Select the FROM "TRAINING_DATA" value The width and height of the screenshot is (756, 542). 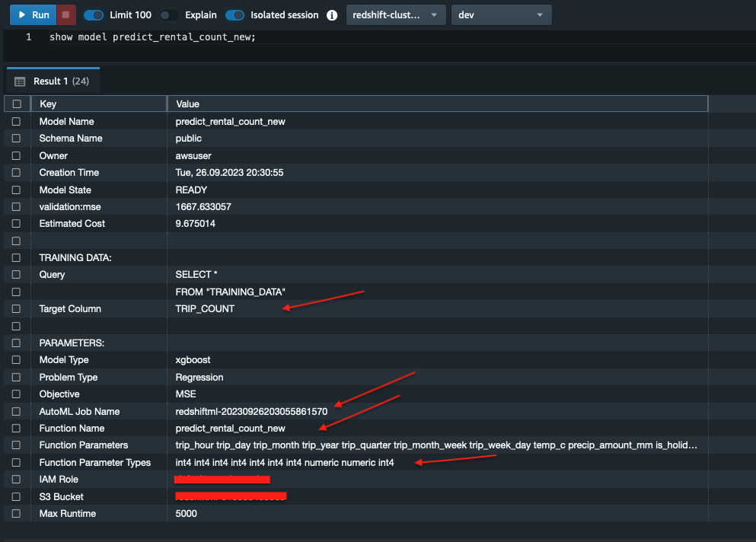coord(230,292)
